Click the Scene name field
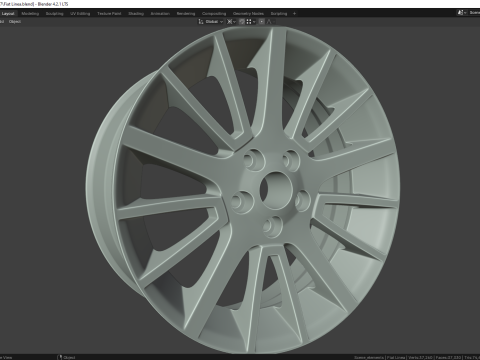This screenshot has height=360, width=480. 474,13
